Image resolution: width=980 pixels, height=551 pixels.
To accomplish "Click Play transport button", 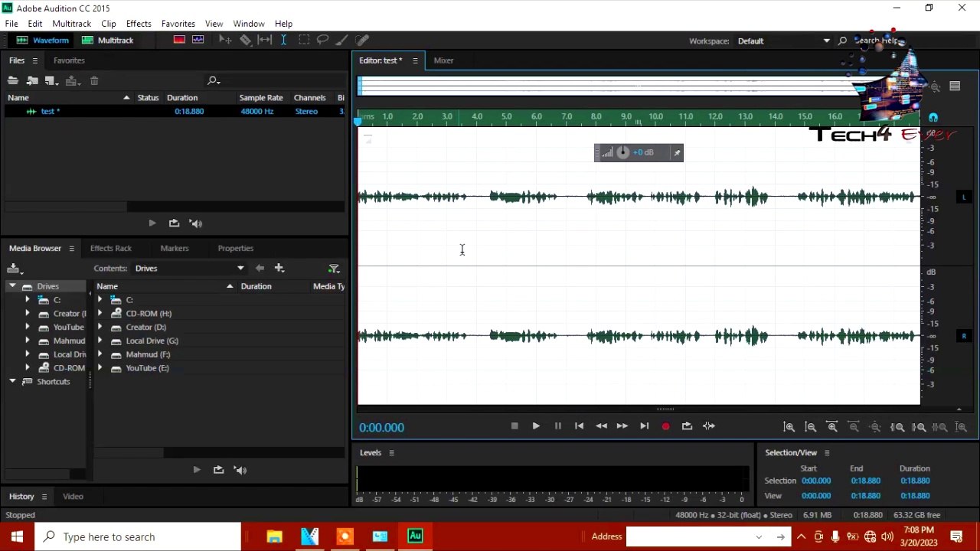I will coord(536,426).
